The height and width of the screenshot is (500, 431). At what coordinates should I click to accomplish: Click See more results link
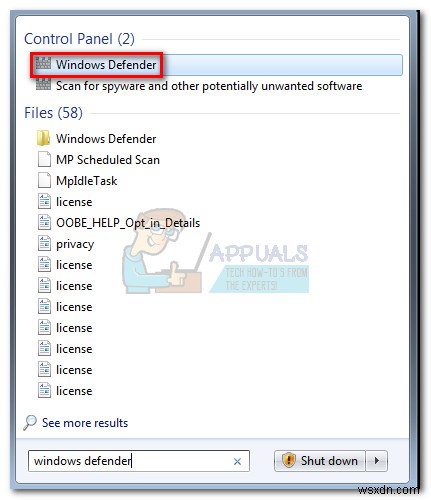click(x=85, y=423)
